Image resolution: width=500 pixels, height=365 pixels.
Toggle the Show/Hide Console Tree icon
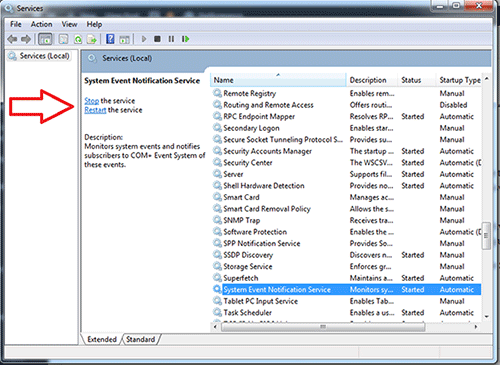pyautogui.click(x=45, y=39)
